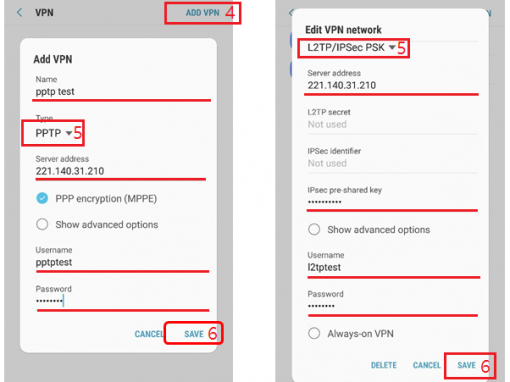The width and height of the screenshot is (510, 382).
Task: Enable Show advanced options in Edit VPN network
Action: (x=314, y=229)
